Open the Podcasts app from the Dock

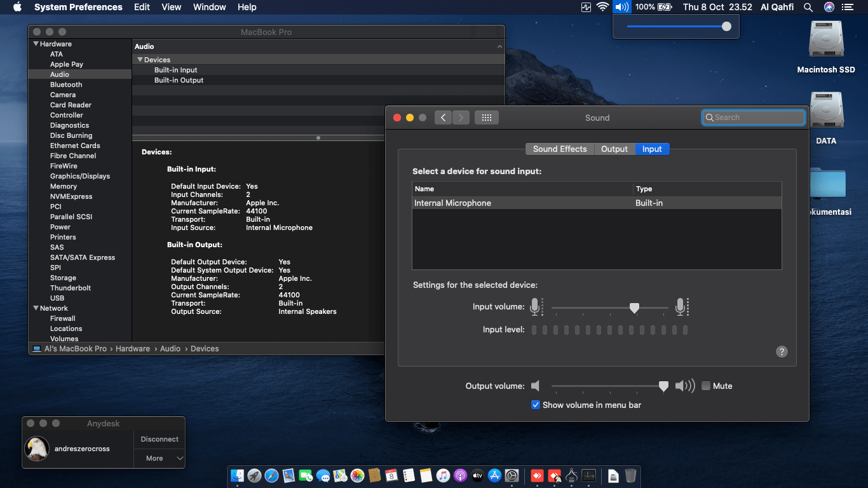460,476
